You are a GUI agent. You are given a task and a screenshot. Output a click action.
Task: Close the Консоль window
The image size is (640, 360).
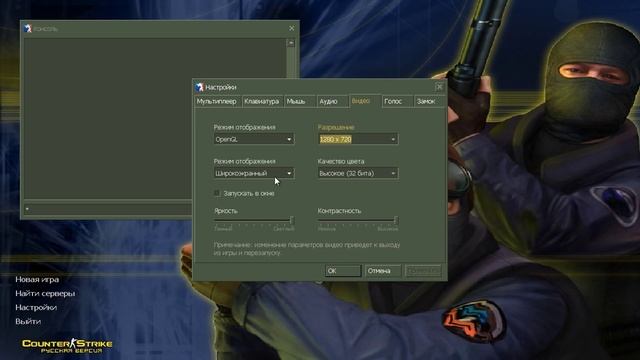tap(291, 28)
